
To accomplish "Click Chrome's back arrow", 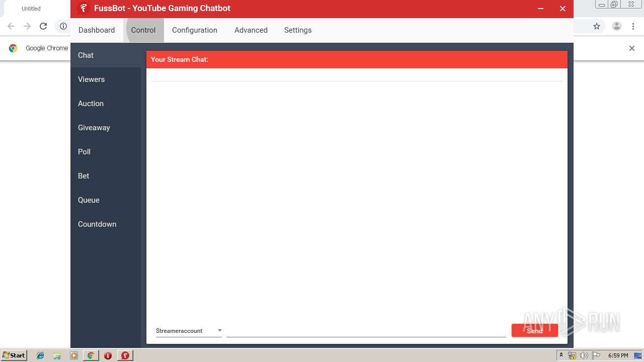I will 11,26.
